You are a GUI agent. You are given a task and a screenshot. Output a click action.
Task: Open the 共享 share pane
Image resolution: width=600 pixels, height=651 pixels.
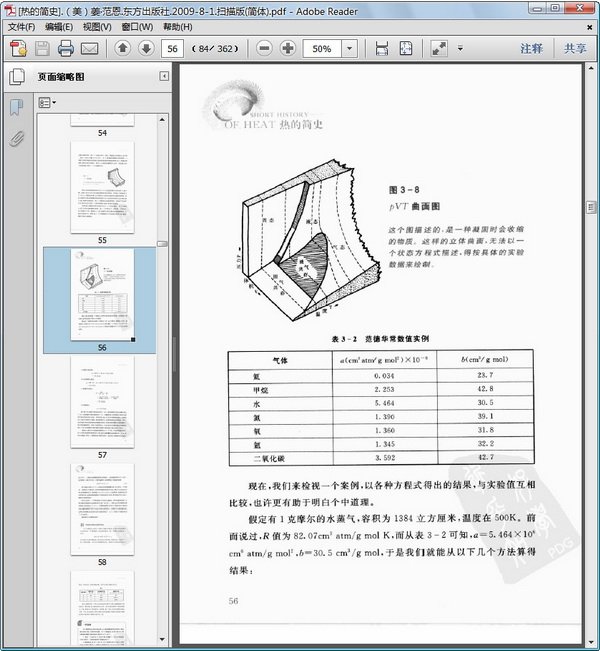575,49
